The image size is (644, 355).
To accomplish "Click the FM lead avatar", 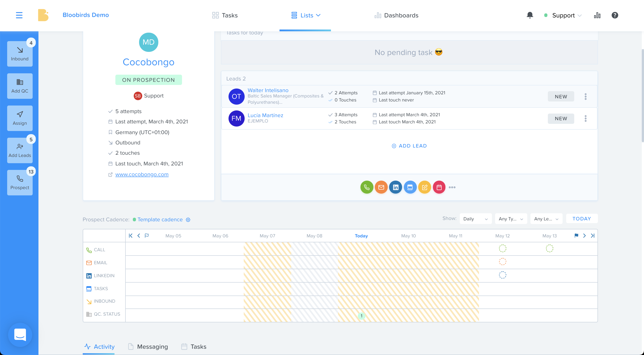I will tap(236, 118).
